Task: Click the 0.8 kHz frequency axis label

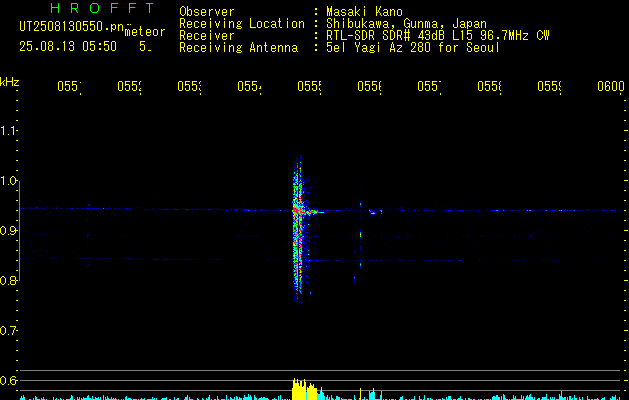Action: click(8, 280)
